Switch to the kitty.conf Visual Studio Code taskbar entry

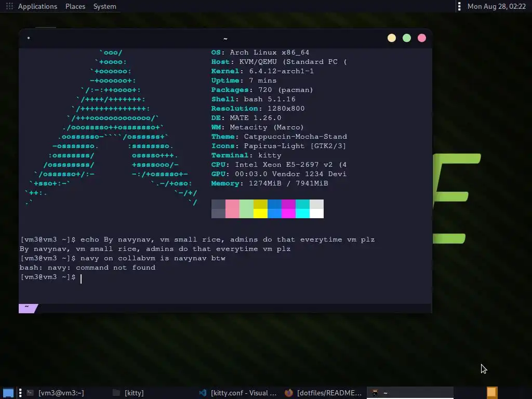(237, 393)
